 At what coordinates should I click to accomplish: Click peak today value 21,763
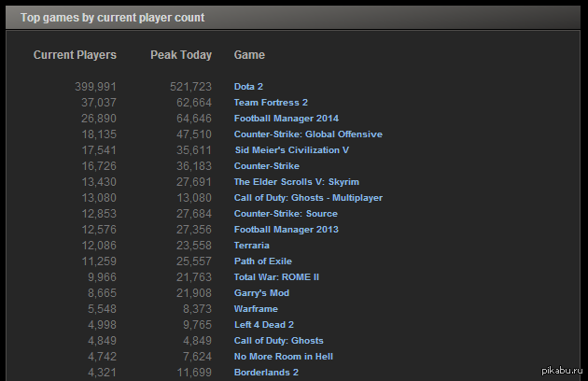click(194, 277)
